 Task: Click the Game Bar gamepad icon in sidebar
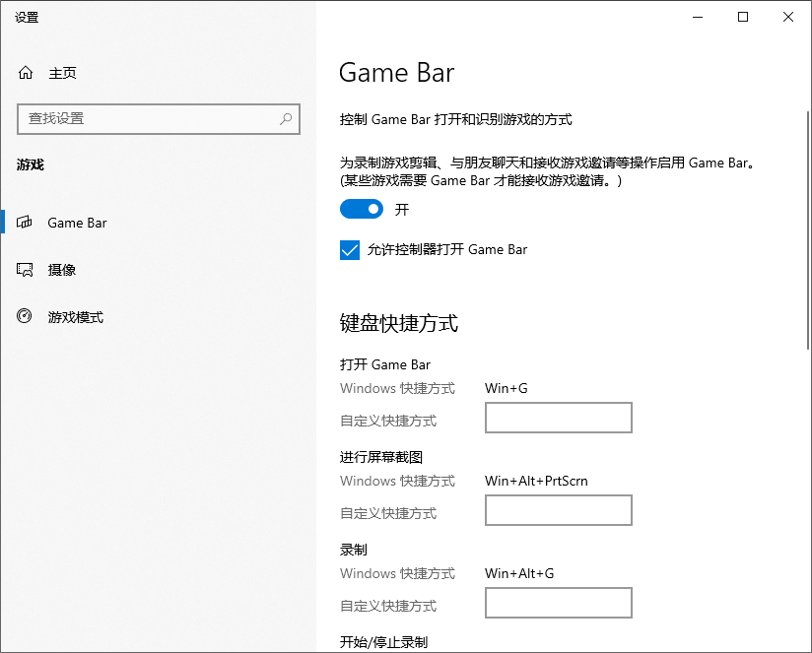pos(23,223)
